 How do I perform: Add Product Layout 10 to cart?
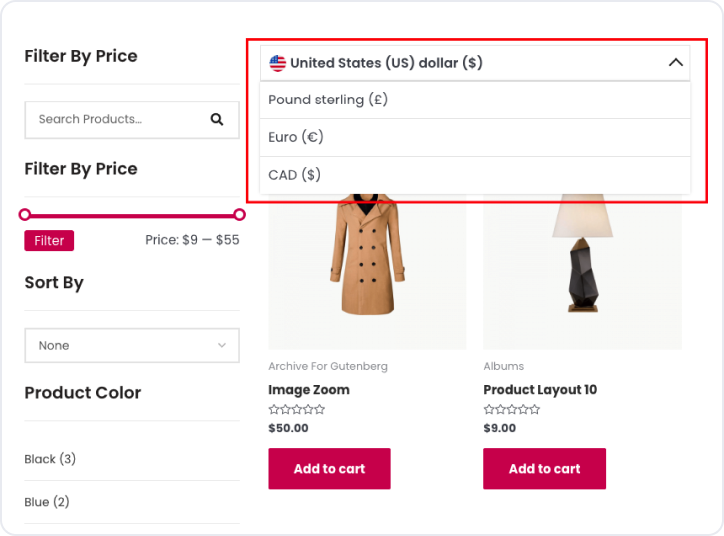544,468
